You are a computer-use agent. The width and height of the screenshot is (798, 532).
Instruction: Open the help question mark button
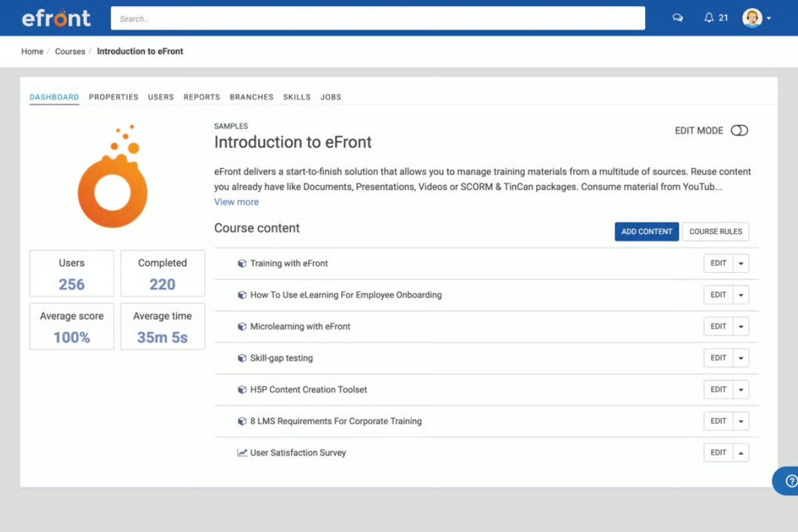point(791,481)
